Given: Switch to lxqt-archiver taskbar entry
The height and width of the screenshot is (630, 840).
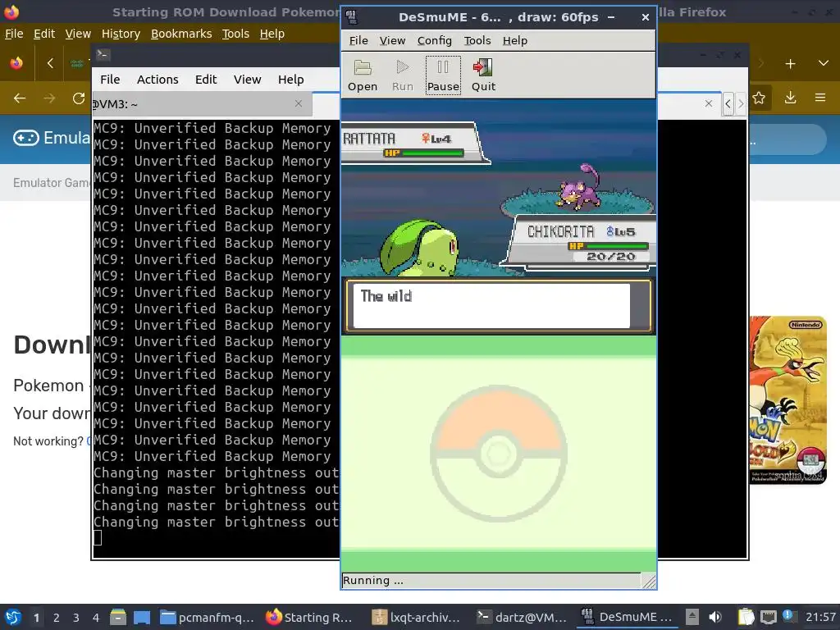Looking at the screenshot, I should click(418, 618).
